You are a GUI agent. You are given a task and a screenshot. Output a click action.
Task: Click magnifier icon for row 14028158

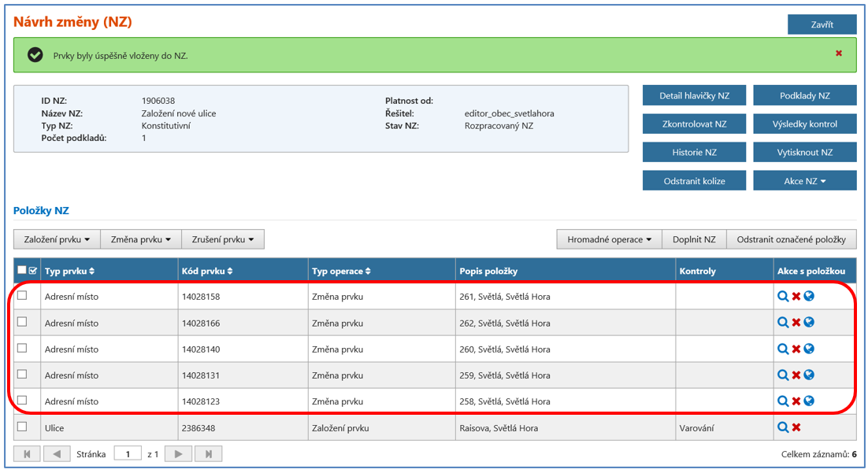click(x=782, y=297)
